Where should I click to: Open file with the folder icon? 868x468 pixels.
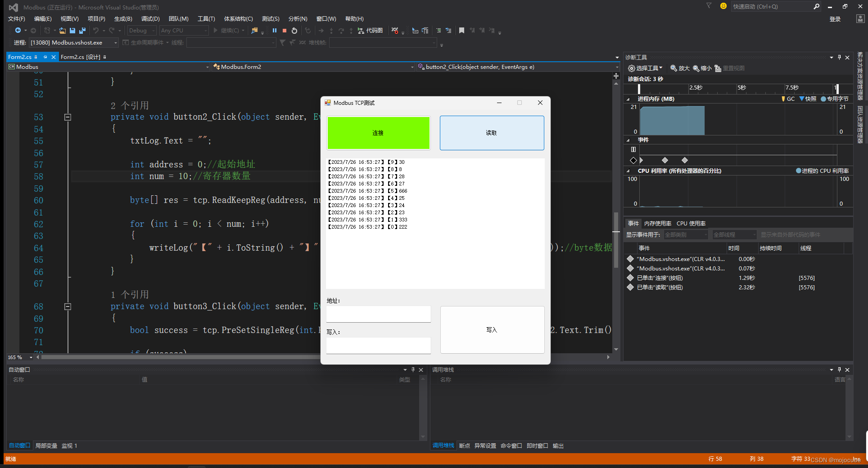pyautogui.click(x=62, y=31)
